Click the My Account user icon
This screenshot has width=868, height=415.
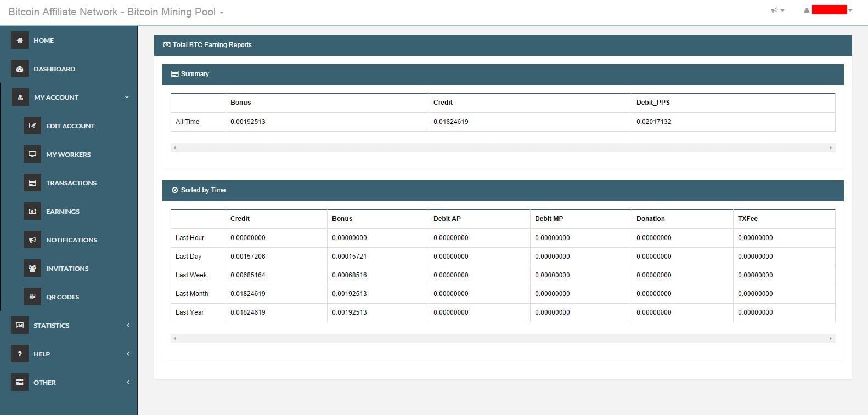20,98
